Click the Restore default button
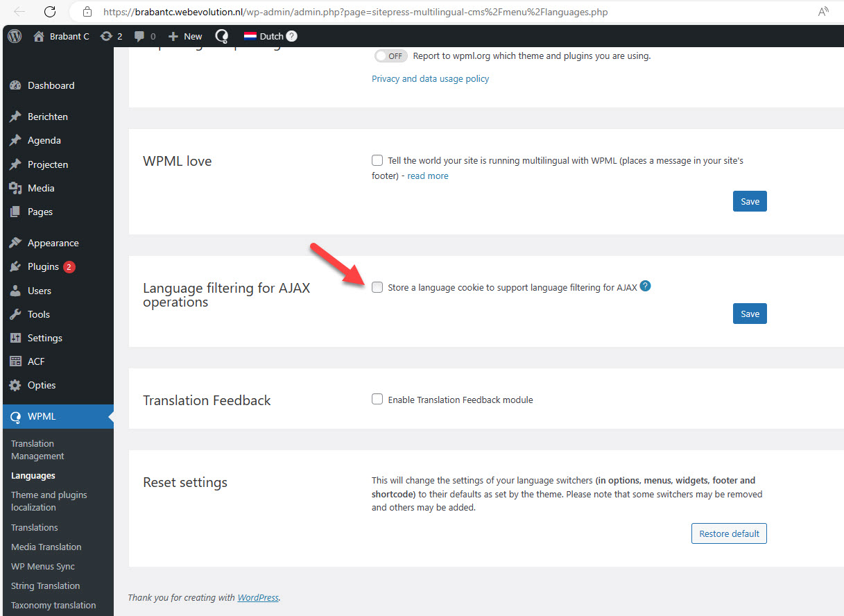This screenshot has height=616, width=844. pos(729,533)
